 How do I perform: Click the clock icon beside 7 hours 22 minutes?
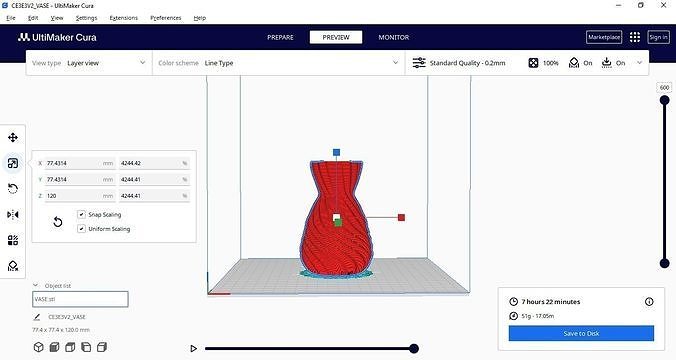coord(513,302)
